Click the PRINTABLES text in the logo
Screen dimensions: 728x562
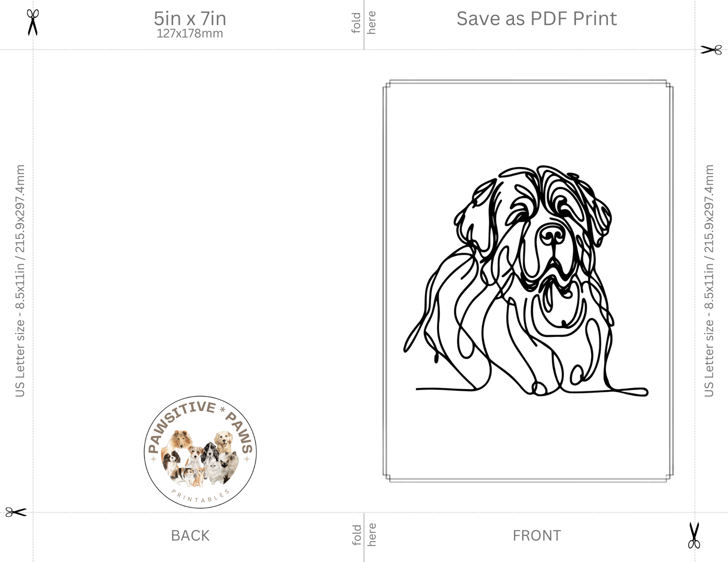pos(200,496)
